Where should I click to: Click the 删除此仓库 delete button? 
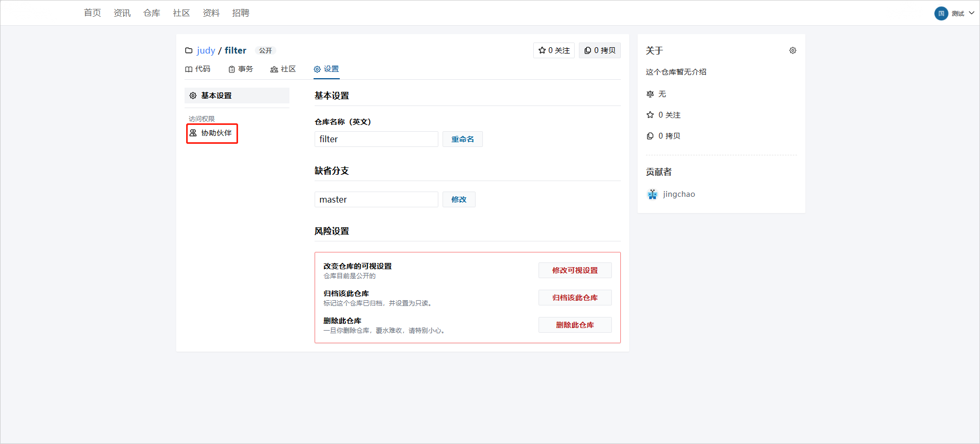[575, 325]
